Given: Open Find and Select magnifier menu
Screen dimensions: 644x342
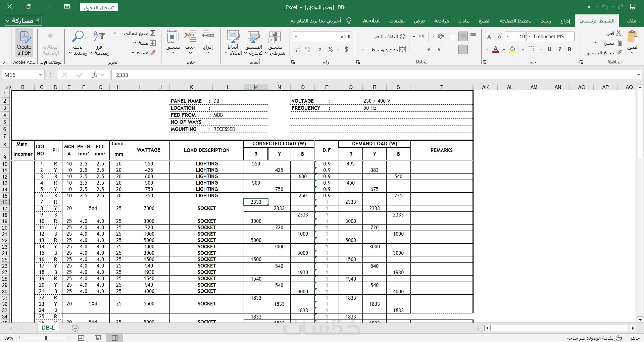Looking at the screenshot, I should pyautogui.click(x=78, y=43).
